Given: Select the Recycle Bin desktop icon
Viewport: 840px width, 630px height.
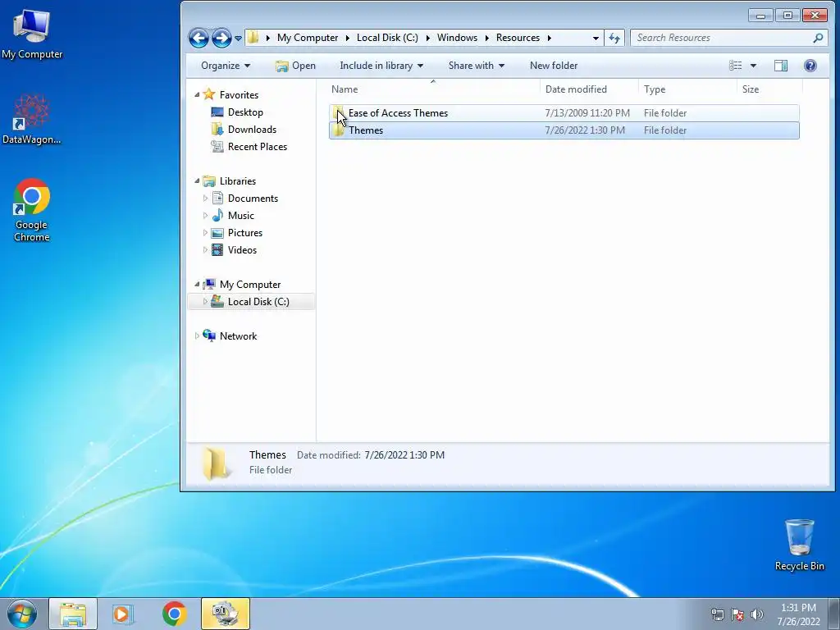Looking at the screenshot, I should (799, 545).
